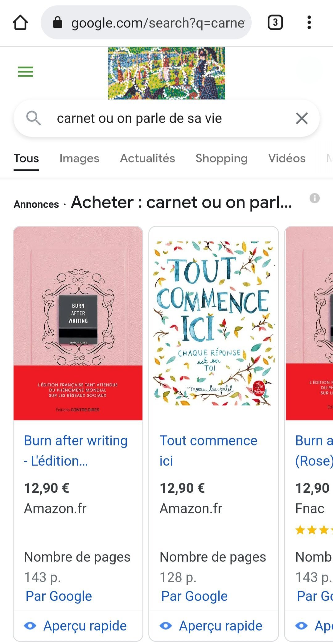The image size is (333, 644).
Task: Open the green Google hamburger menu
Action: pos(26,72)
